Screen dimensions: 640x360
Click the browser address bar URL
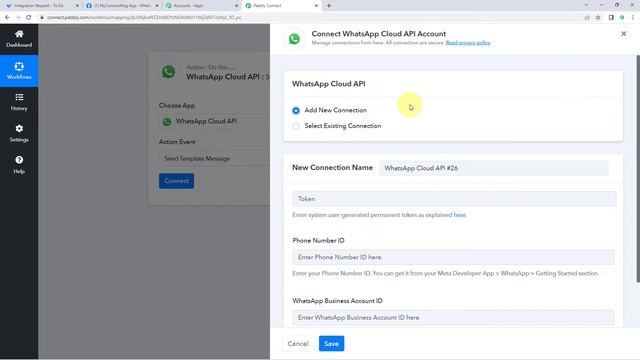click(x=144, y=18)
